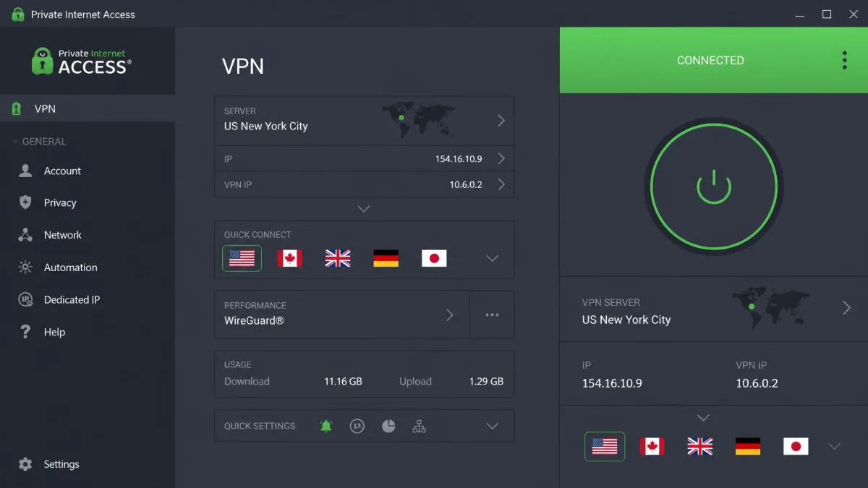Image resolution: width=868 pixels, height=488 pixels.
Task: Click the 10.6.0.2 VPN IP in right panel
Action: click(x=757, y=383)
